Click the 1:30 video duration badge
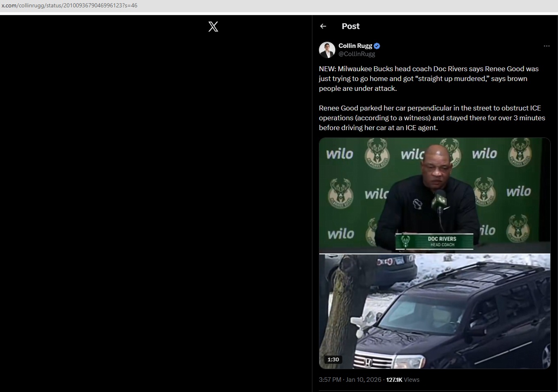 click(x=333, y=359)
